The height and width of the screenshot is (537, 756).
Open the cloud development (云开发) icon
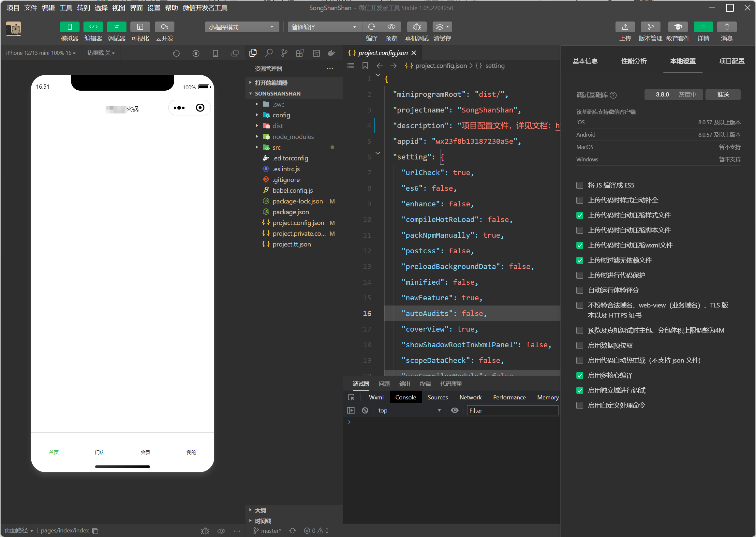coord(164,27)
